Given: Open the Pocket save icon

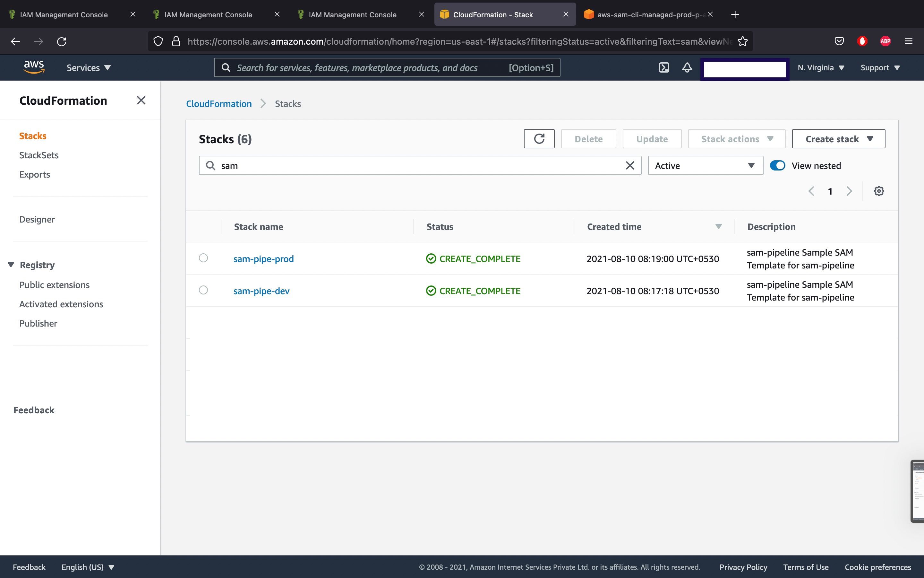Looking at the screenshot, I should click(x=839, y=41).
